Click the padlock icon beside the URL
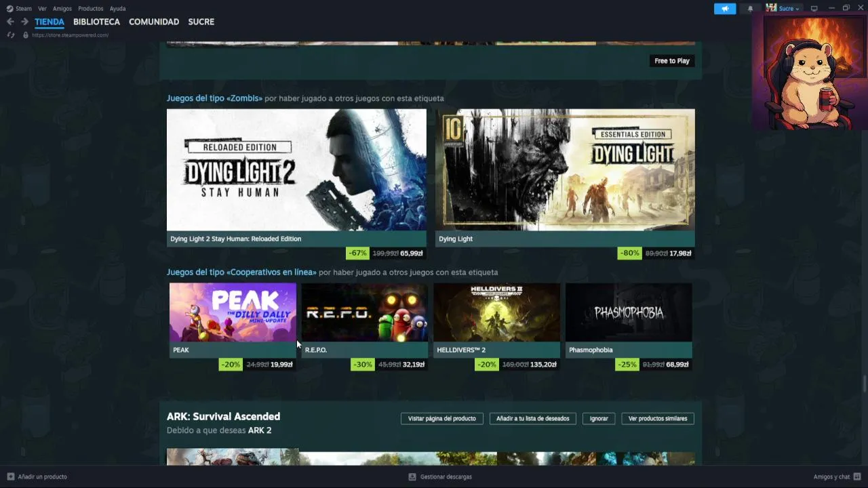 click(x=26, y=35)
